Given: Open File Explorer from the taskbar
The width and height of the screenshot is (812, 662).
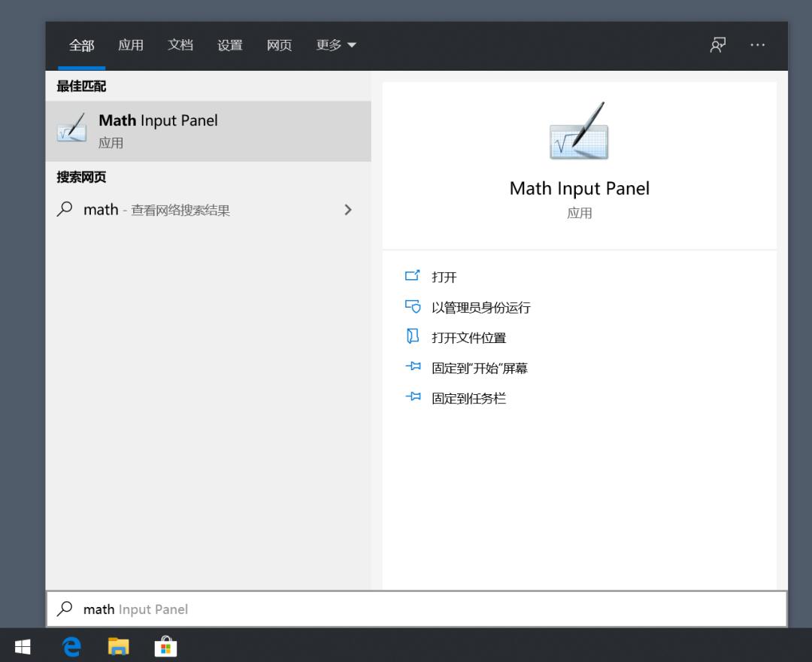Looking at the screenshot, I should 119,645.
